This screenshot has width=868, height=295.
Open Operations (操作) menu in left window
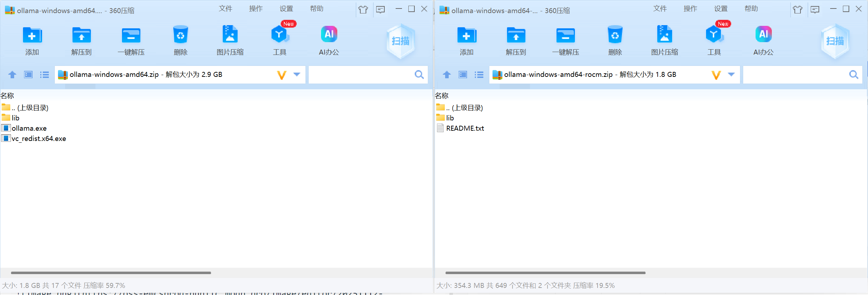pyautogui.click(x=256, y=8)
